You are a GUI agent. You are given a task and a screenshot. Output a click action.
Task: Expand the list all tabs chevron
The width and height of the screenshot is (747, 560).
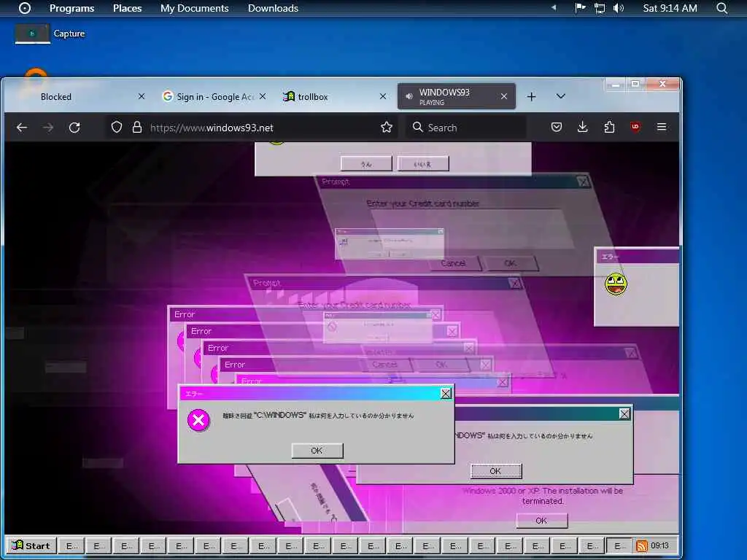[561, 96]
